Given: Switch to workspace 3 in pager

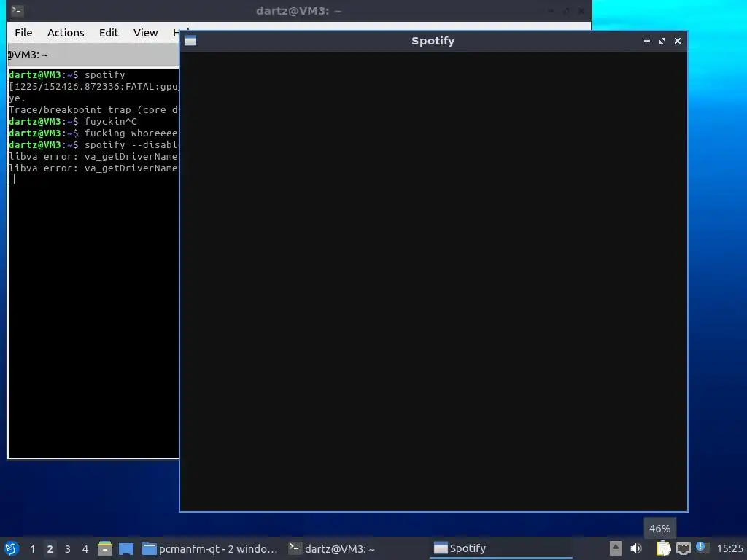Looking at the screenshot, I should click(x=68, y=549).
